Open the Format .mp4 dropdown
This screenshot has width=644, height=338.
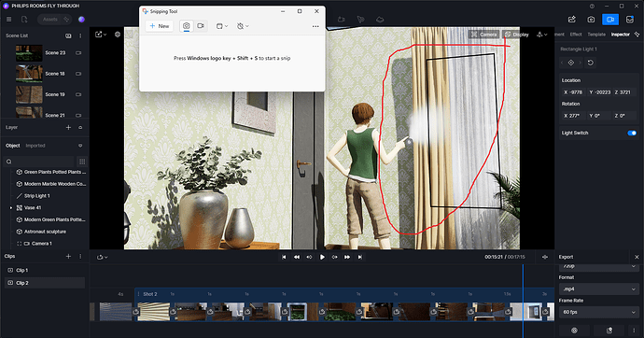599,289
